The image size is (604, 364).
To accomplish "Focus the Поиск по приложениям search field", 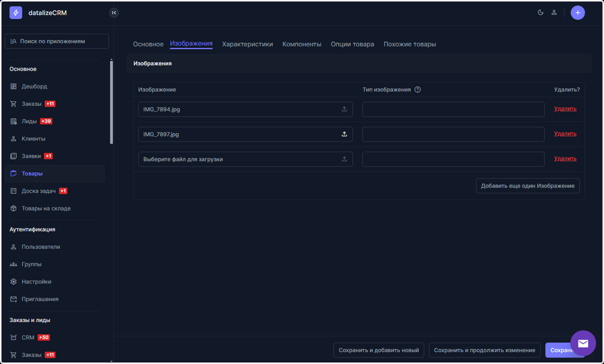I will (57, 41).
